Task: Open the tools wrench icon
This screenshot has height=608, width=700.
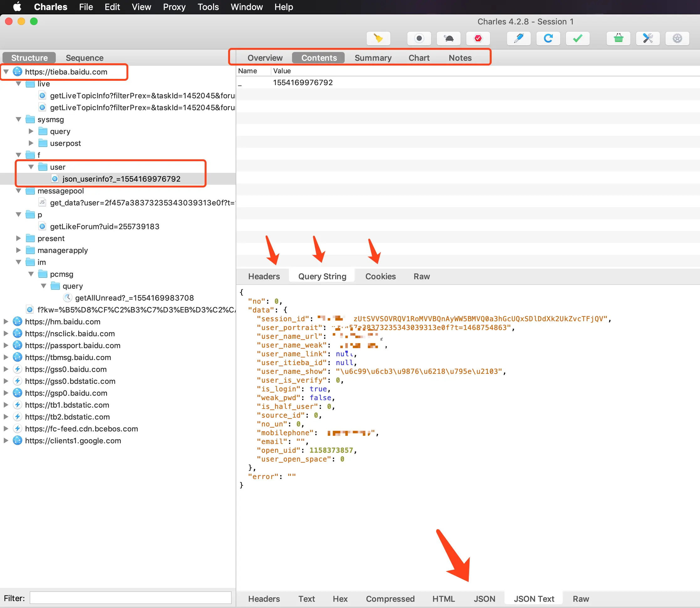Action: point(648,38)
